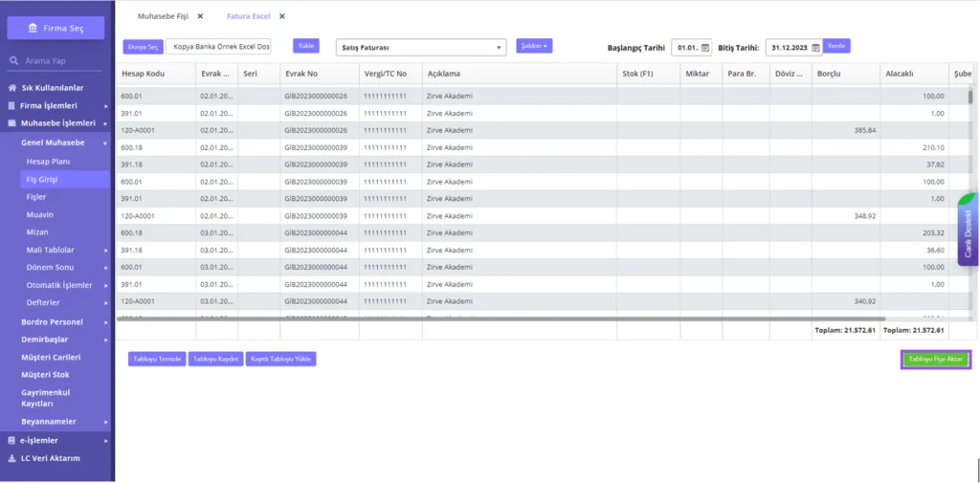Click the Miktar column header
980x483 pixels.
click(702, 74)
